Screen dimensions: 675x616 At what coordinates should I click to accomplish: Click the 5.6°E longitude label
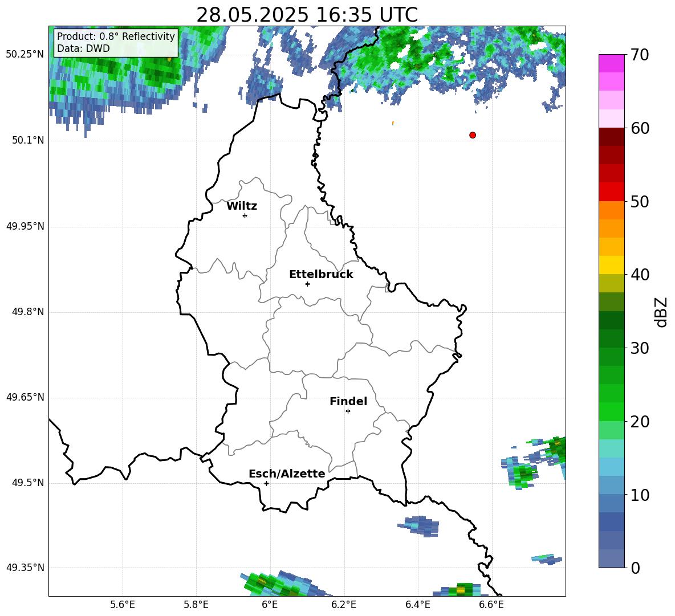click(123, 605)
